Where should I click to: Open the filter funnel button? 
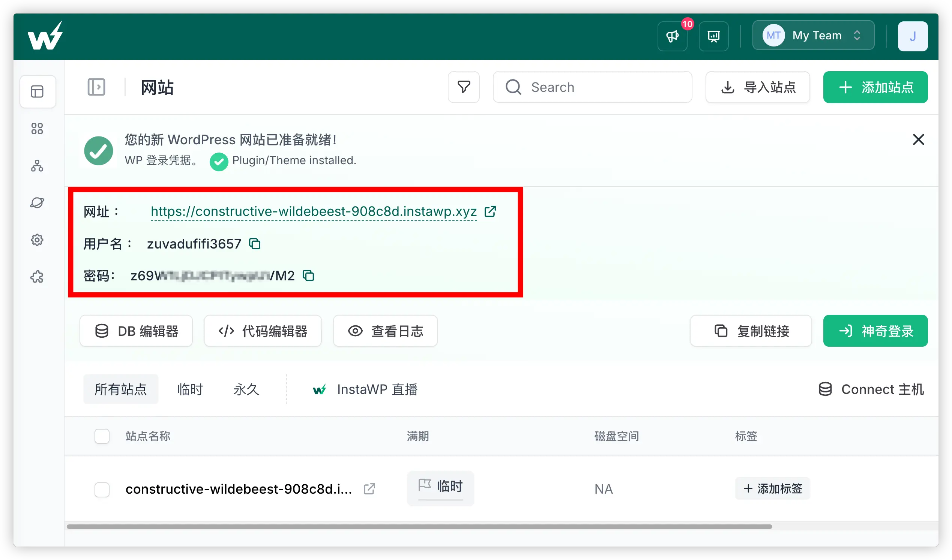pos(464,87)
